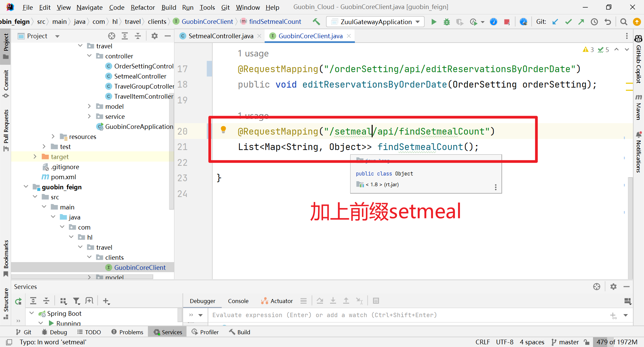
Task: Show Git history clock icon
Action: [594, 22]
